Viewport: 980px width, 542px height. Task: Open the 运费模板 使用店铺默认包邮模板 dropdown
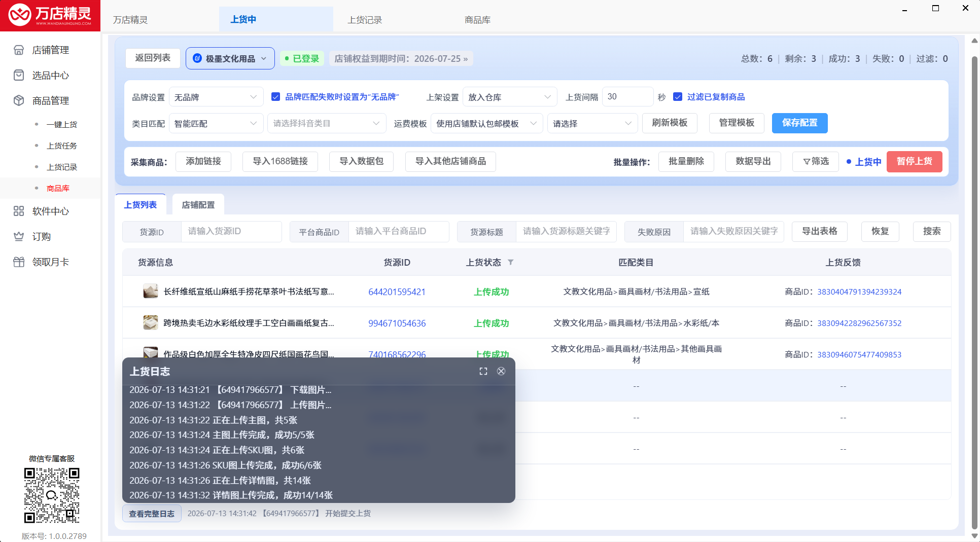pyautogui.click(x=487, y=123)
